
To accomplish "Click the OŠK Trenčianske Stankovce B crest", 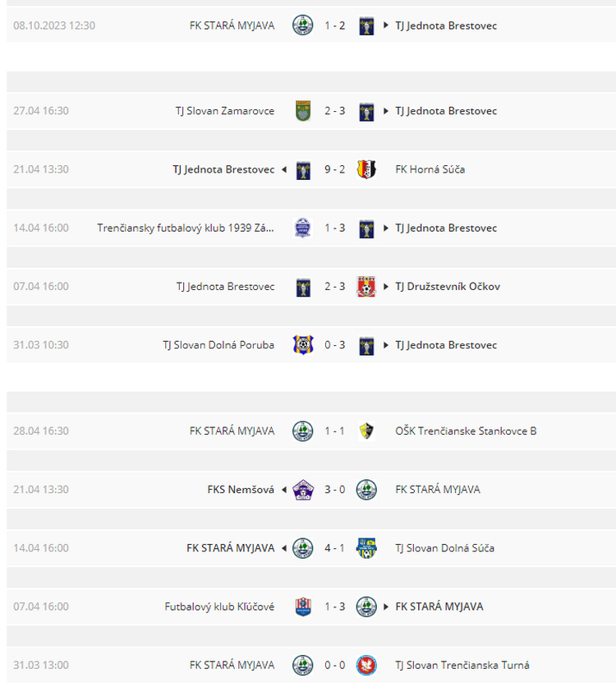I will [x=366, y=431].
